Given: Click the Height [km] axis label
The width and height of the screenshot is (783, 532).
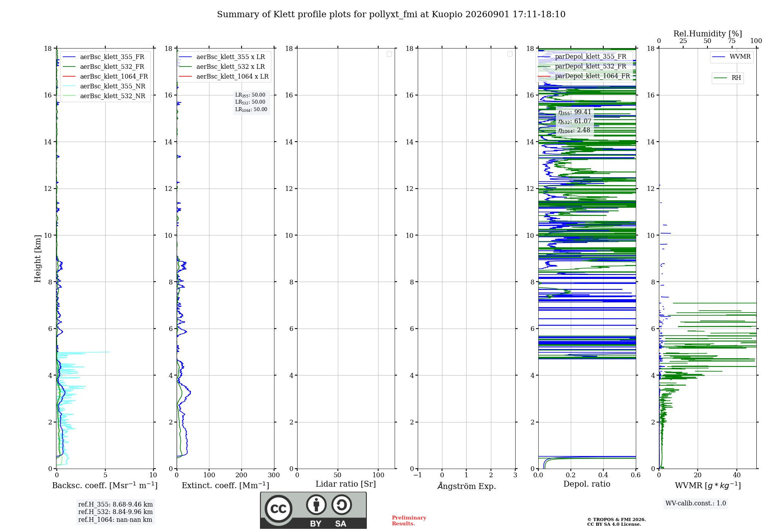Looking at the screenshot, I should [38, 259].
